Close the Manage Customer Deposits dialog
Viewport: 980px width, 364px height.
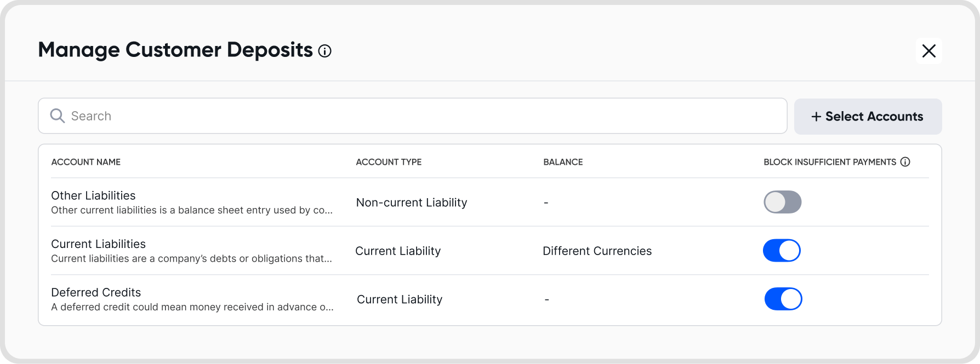point(929,51)
